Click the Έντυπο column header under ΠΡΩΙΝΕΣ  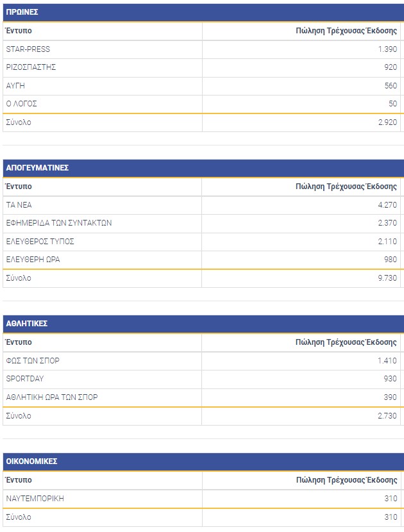point(18,31)
